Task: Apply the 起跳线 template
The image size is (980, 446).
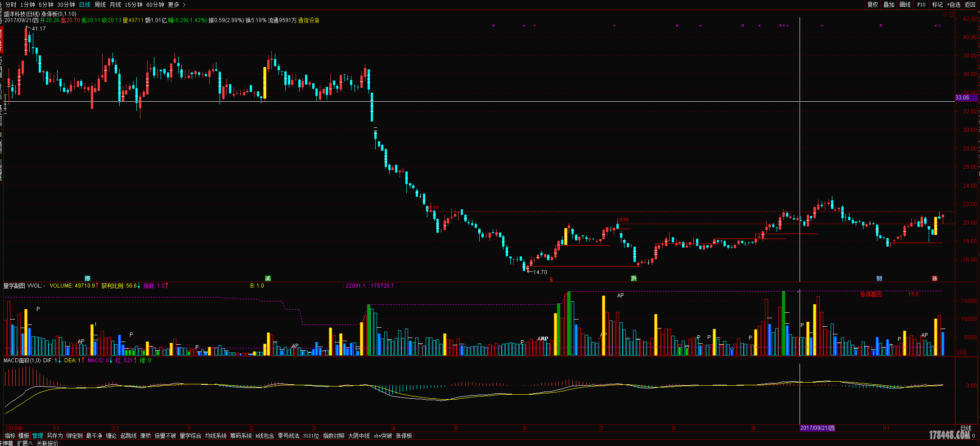Action: 128,436
